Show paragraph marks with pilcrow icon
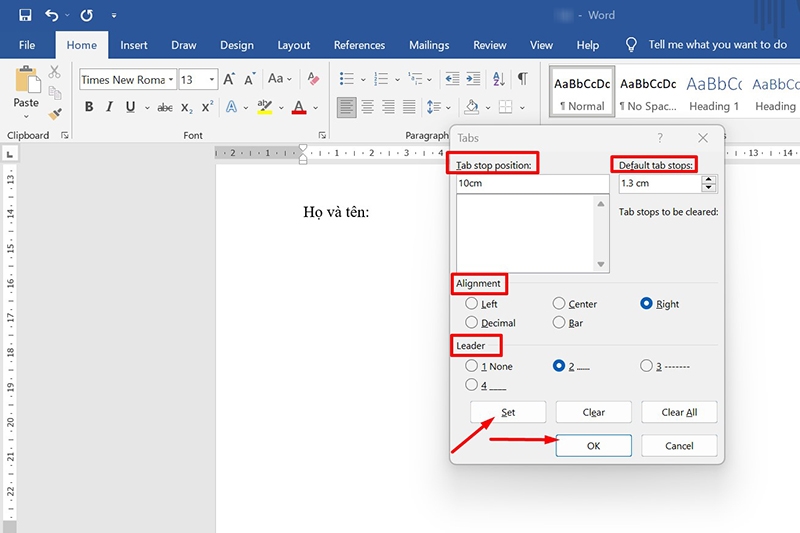This screenshot has height=533, width=800. [x=522, y=79]
